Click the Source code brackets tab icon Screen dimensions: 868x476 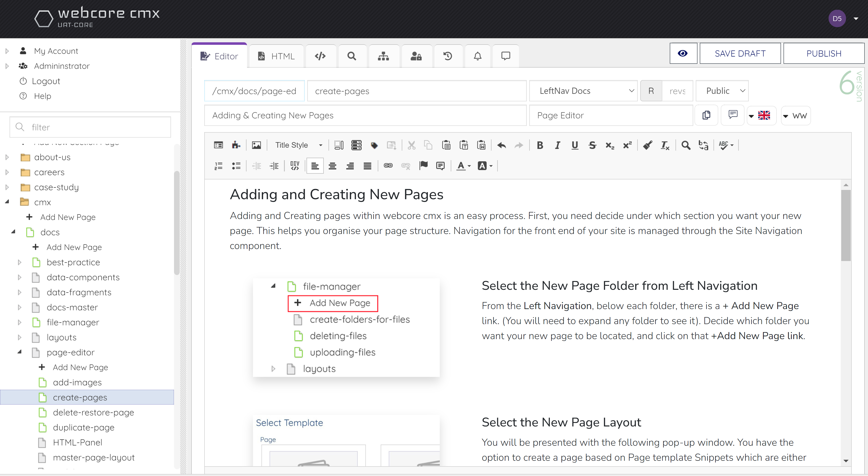tap(320, 56)
